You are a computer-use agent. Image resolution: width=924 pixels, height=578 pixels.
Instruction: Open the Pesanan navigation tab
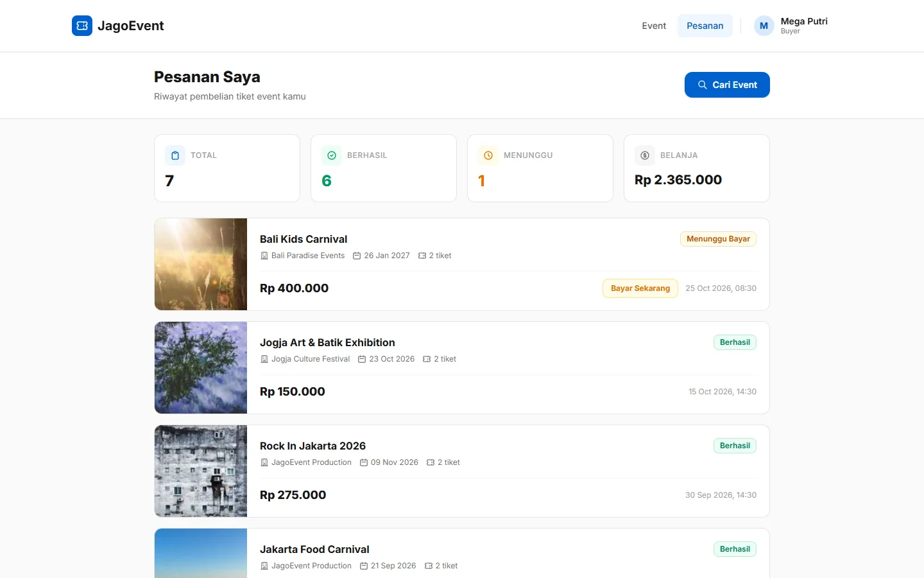point(705,26)
